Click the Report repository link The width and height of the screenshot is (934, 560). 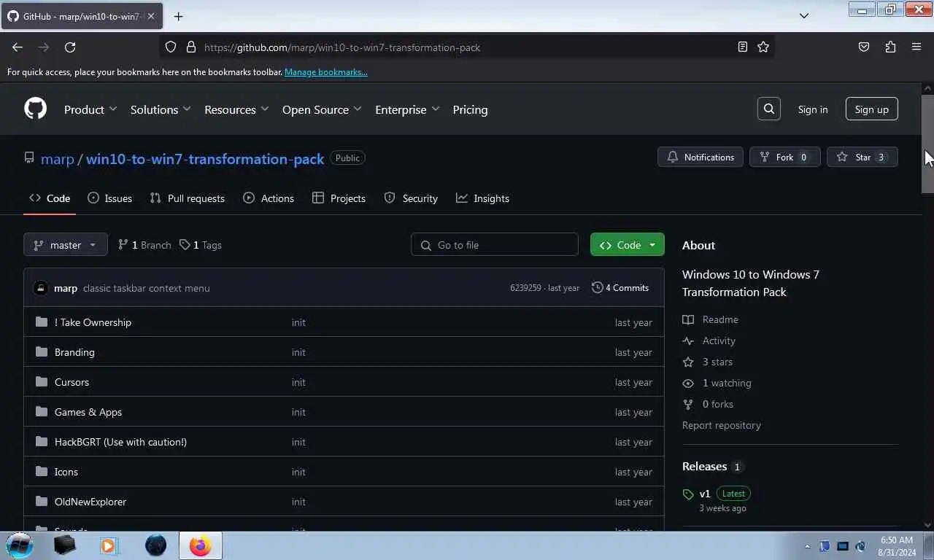(722, 425)
